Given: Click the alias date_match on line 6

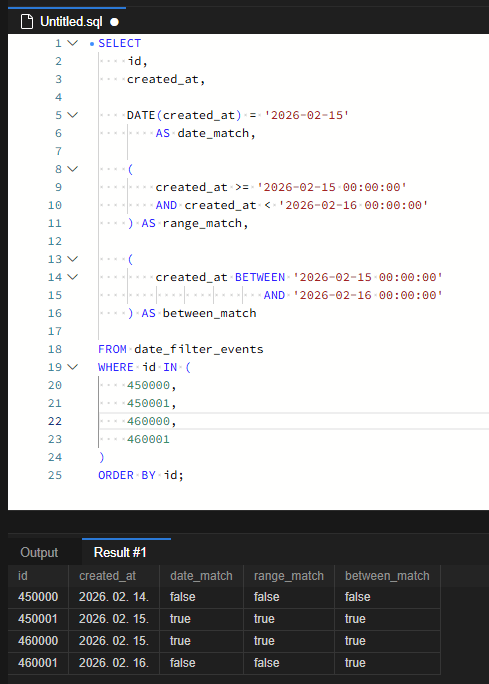Looking at the screenshot, I should pyautogui.click(x=213, y=133).
